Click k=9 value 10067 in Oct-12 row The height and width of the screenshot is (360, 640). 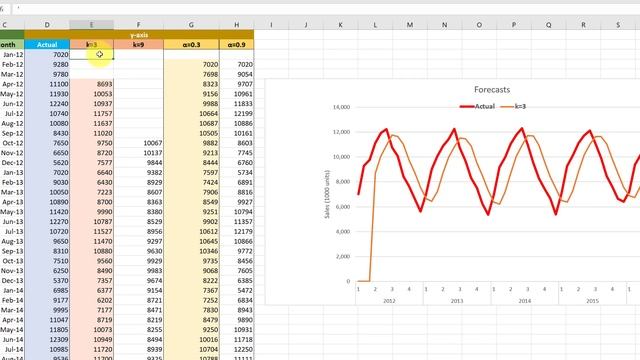pyautogui.click(x=138, y=143)
